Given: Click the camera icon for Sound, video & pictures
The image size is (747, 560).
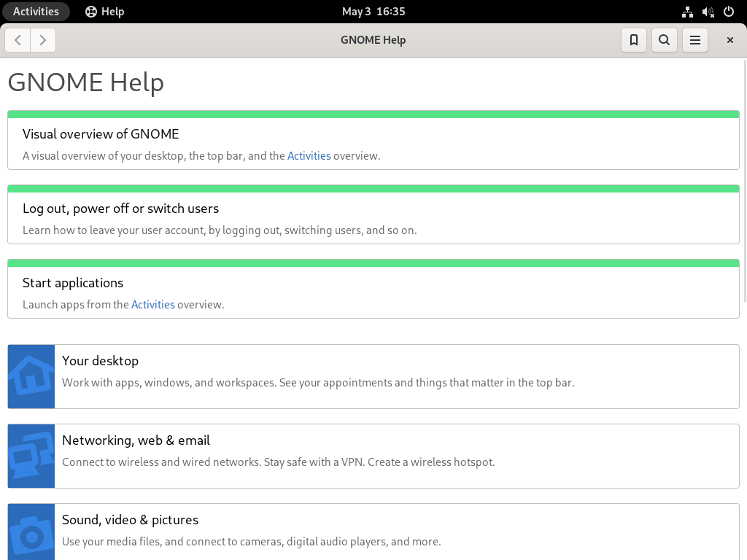Looking at the screenshot, I should [31, 534].
